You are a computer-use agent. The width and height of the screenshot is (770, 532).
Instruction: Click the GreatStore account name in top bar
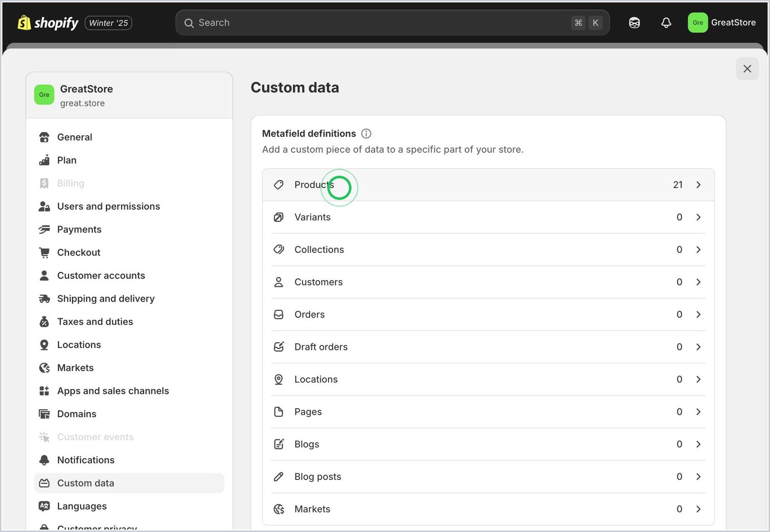(x=733, y=22)
